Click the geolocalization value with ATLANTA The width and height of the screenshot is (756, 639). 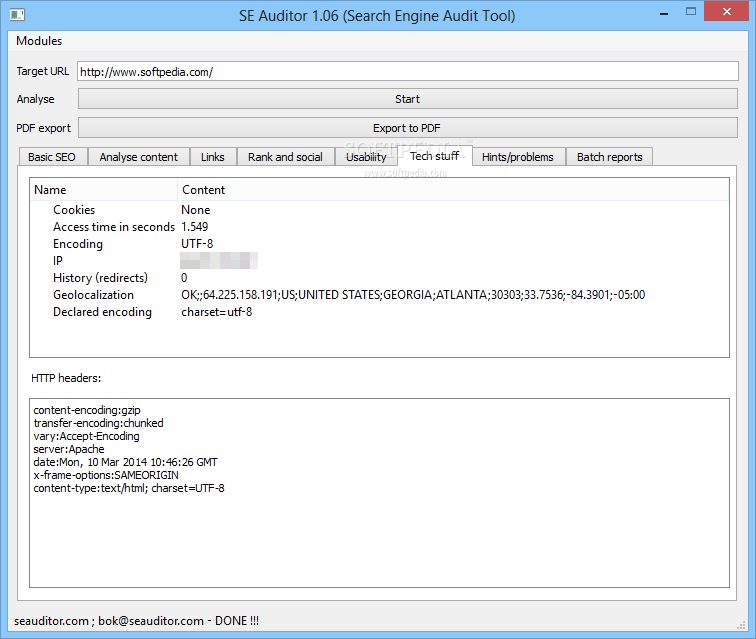413,295
